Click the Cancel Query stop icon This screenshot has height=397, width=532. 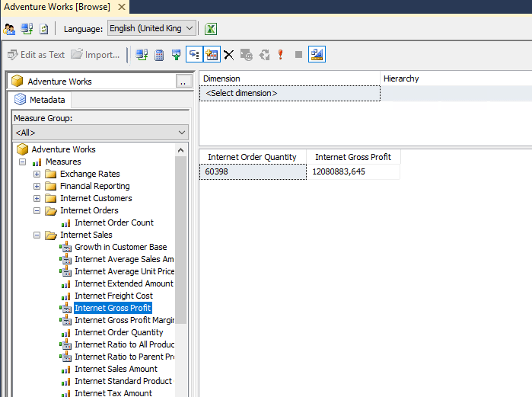tap(298, 55)
